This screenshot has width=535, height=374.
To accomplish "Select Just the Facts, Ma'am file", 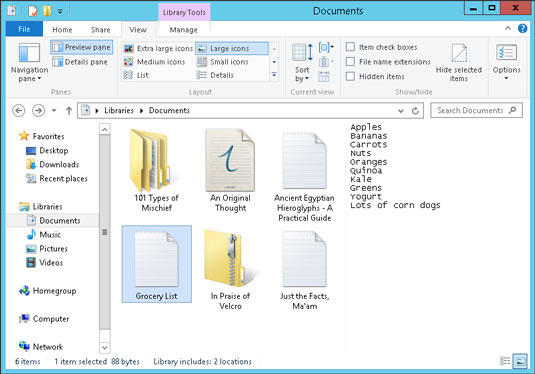I will [x=304, y=270].
